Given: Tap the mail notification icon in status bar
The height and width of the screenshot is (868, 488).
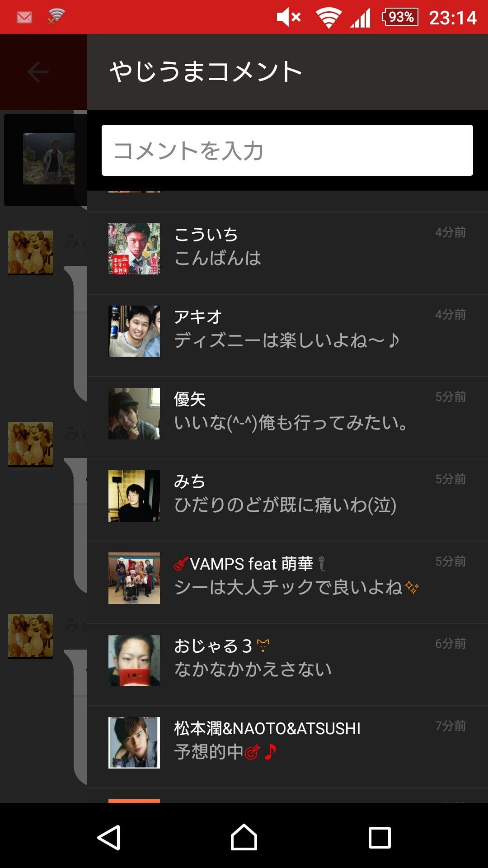Looking at the screenshot, I should point(24,17).
